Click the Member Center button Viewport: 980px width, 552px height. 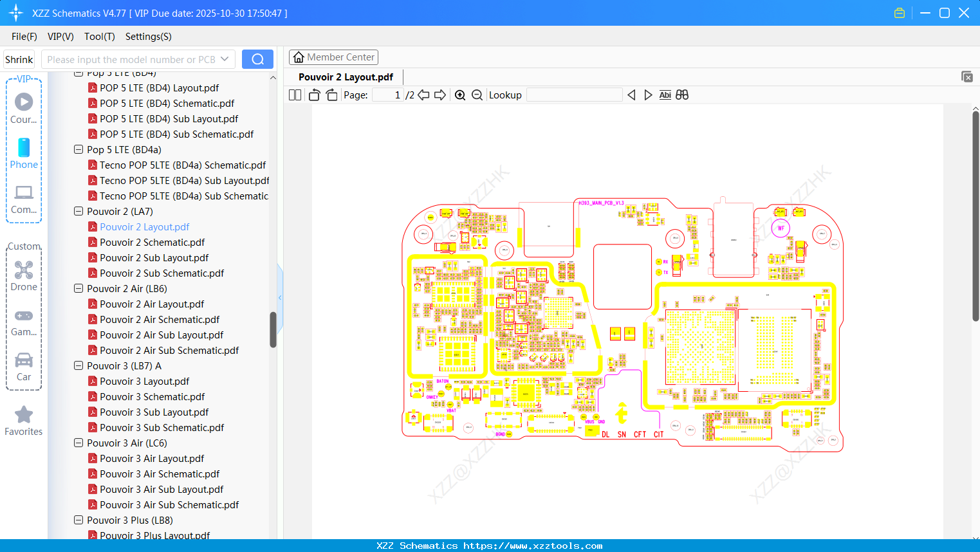tap(333, 57)
